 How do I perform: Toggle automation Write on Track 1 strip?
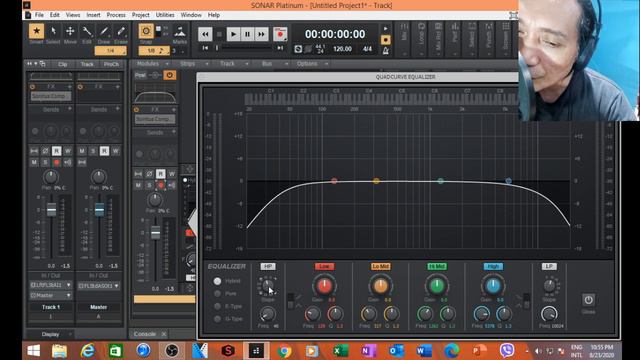[68, 151]
